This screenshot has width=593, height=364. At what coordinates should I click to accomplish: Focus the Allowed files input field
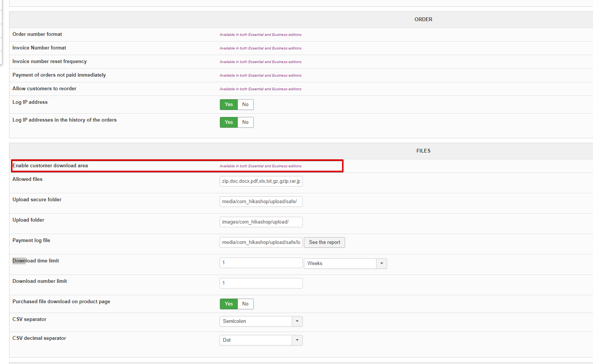(x=261, y=181)
